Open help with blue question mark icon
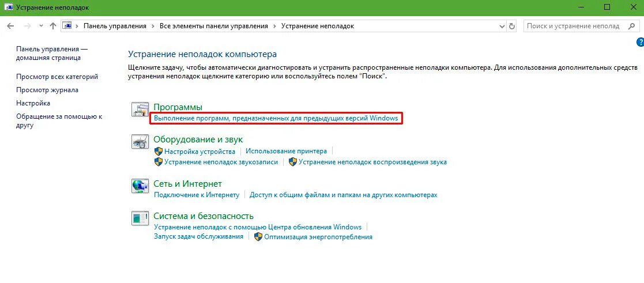This screenshot has width=644, height=283. (x=640, y=42)
